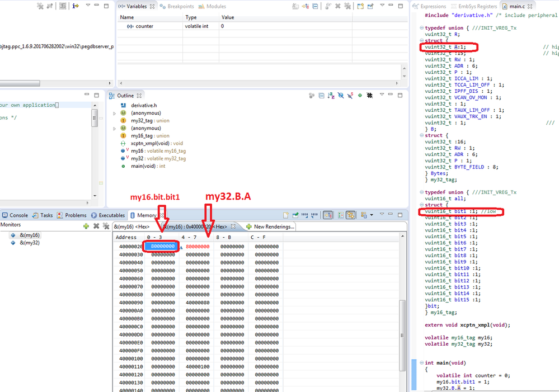The height and width of the screenshot is (392, 559).
Task: Click Remove All Memory Monitors icon
Action: point(106,226)
